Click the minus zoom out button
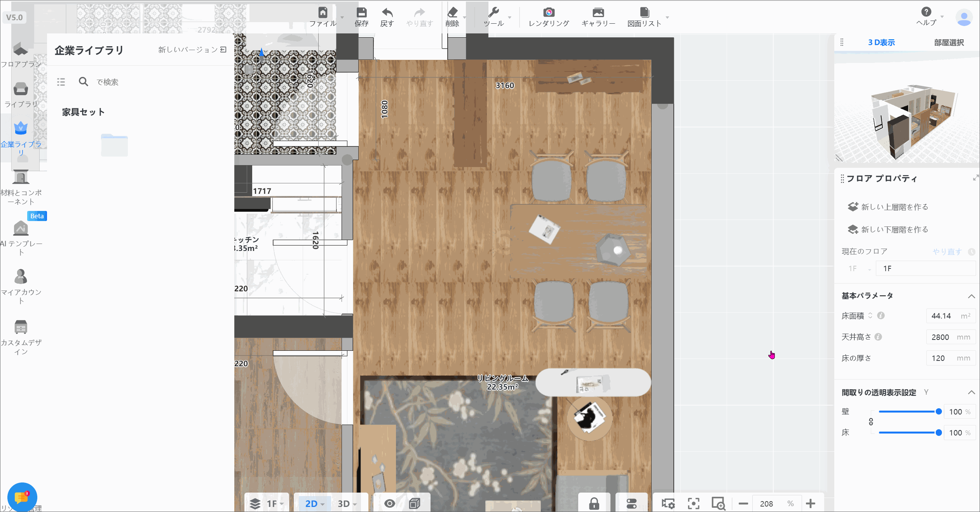 point(743,503)
